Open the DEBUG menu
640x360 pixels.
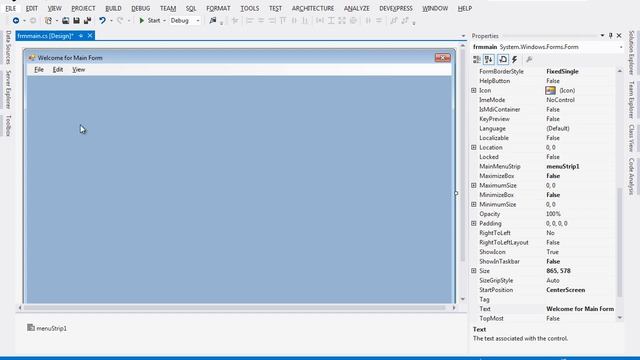[x=140, y=8]
